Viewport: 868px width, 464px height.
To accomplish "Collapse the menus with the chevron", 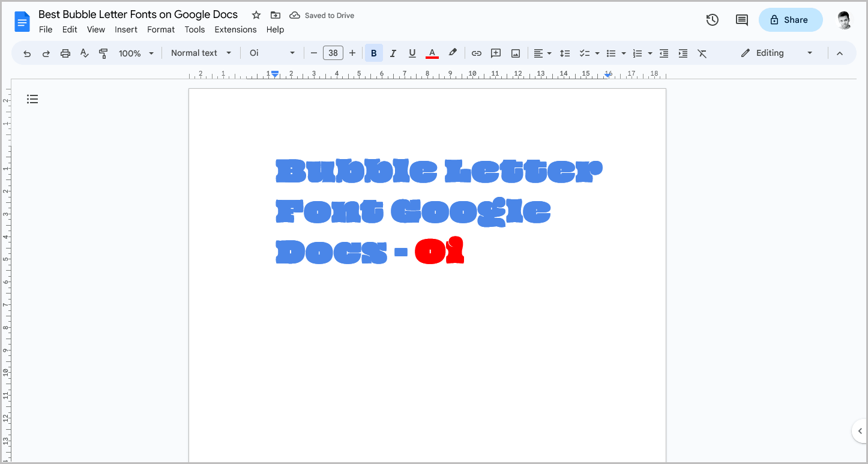I will coord(840,53).
